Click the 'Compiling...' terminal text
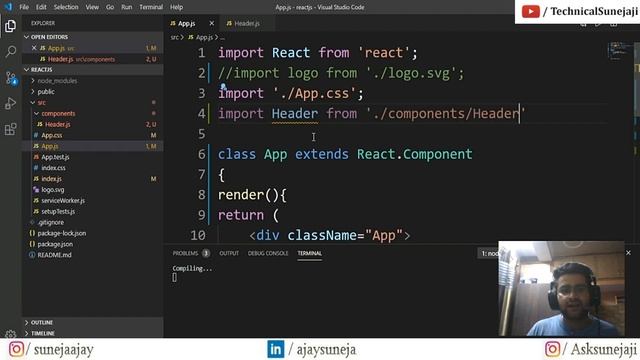This screenshot has width=640, height=360. pos(192,269)
